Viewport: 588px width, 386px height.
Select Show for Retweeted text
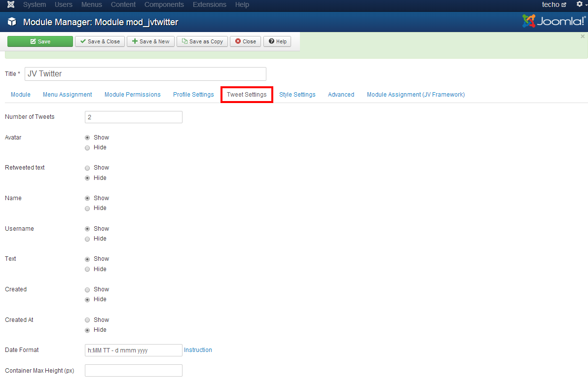point(87,168)
